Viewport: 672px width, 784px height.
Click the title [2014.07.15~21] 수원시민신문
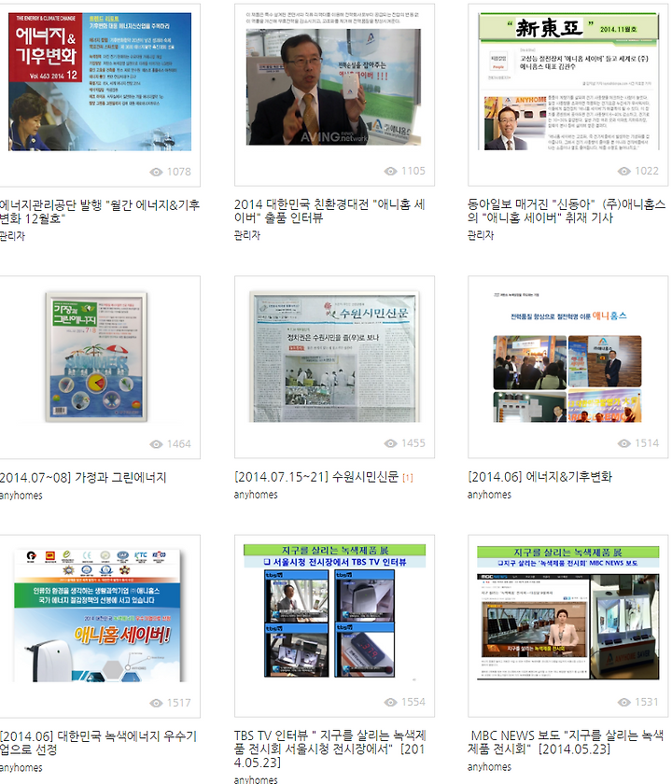point(316,477)
